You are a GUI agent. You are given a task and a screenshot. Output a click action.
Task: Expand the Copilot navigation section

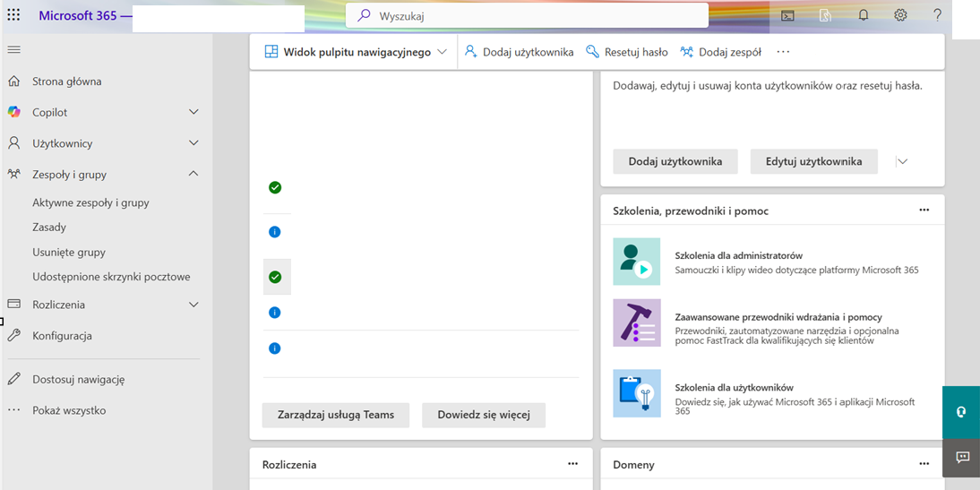(193, 112)
